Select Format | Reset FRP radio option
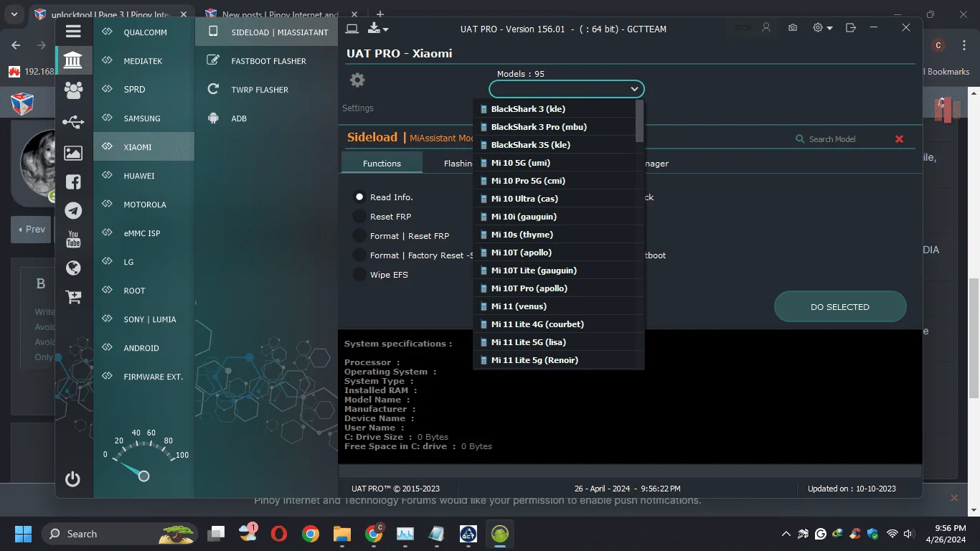Screen dimensions: 980x551 (x=359, y=235)
